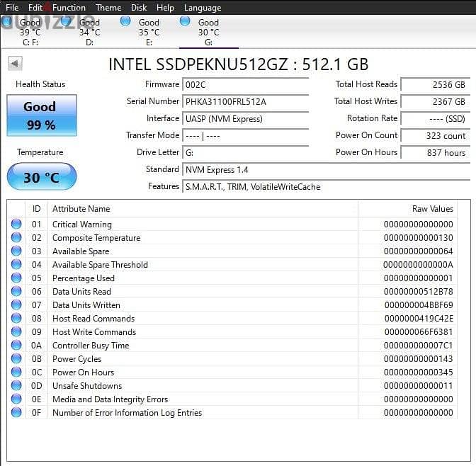The width and height of the screenshot is (476, 466).
Task: Click the Health Status label
Action: [40, 84]
